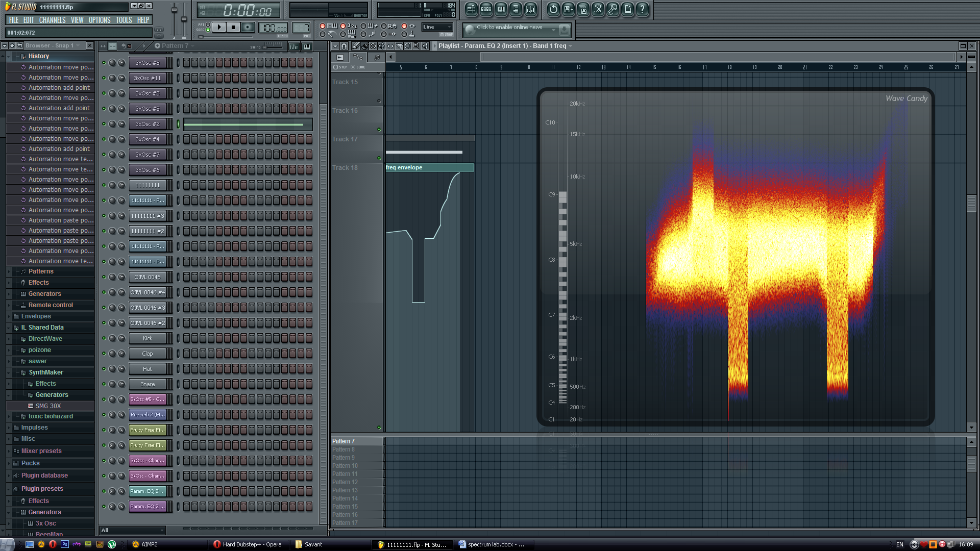Open the CHANNELS menu
980x551 pixels.
click(x=52, y=20)
